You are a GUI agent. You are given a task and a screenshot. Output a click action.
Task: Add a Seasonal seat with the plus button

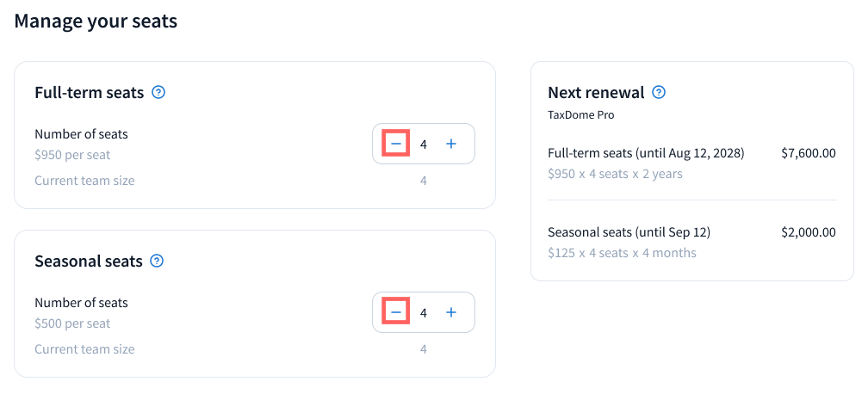point(451,312)
